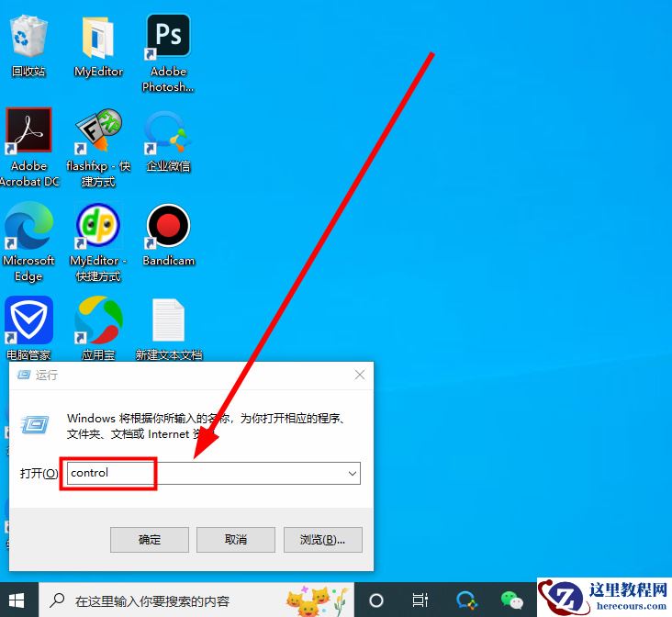
Task: Click 取消 button in Run dialog
Action: point(236,539)
